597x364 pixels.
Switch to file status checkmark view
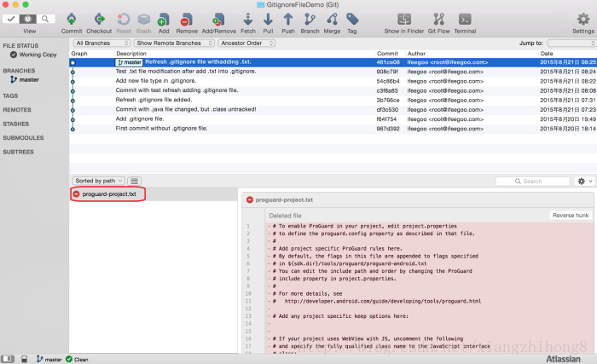click(x=10, y=19)
